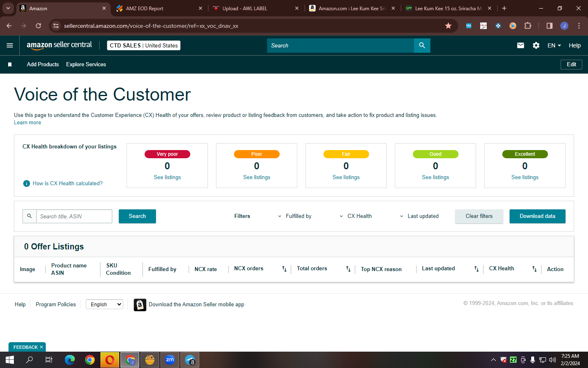
Task: Expand the Fulfilled by filter dropdown
Action: [294, 216]
